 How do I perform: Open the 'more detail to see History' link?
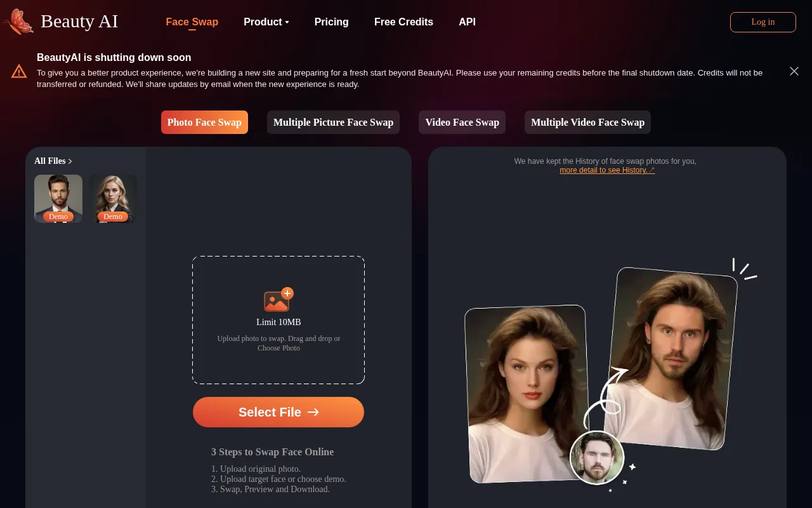(x=607, y=170)
